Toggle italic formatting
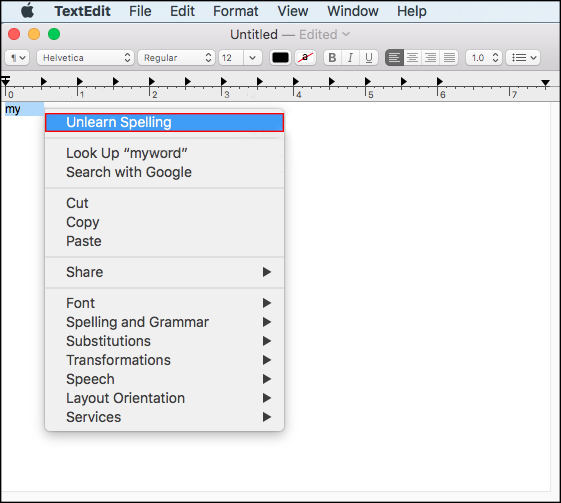Screen dimensions: 561x503 click(x=351, y=58)
